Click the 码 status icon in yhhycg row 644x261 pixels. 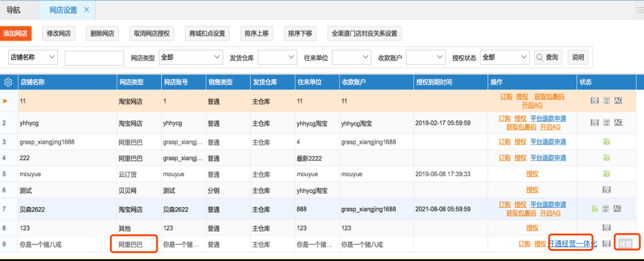click(x=606, y=122)
